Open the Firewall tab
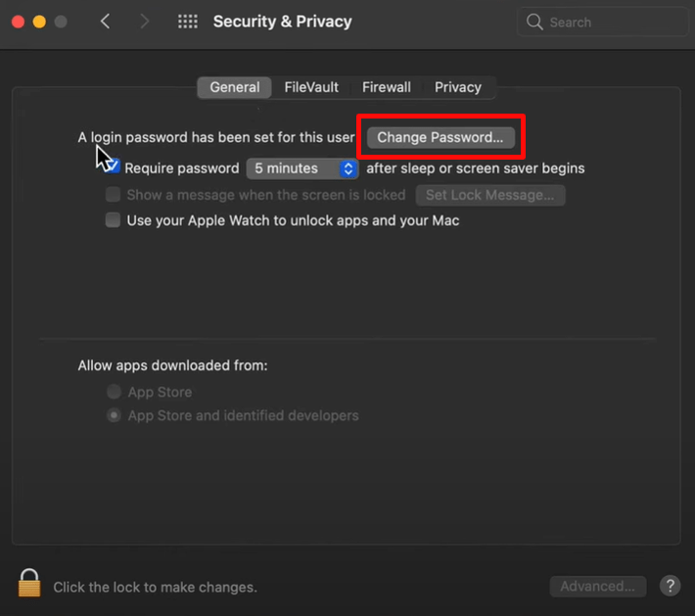Image resolution: width=695 pixels, height=616 pixels. (387, 87)
